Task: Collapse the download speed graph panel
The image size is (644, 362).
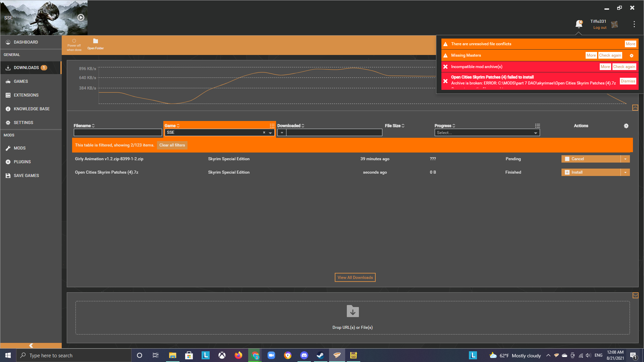Action: 635,108
